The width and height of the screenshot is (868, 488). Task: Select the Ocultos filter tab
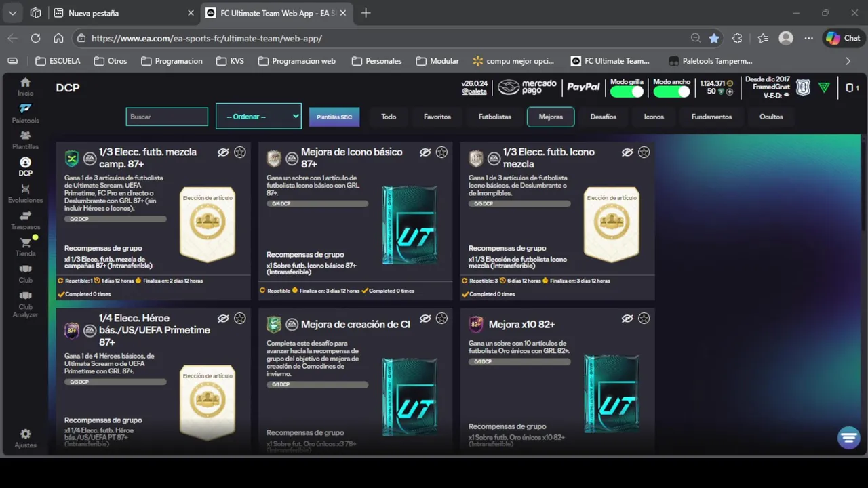point(771,117)
